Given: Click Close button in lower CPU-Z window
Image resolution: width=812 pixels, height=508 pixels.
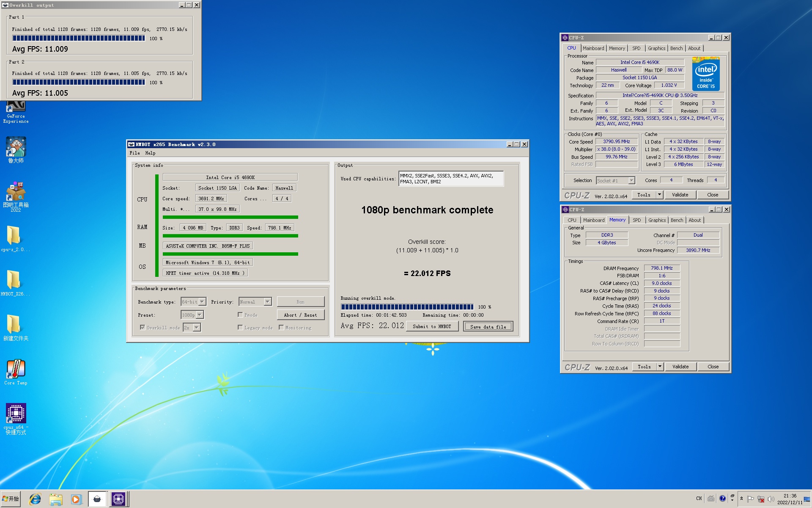Looking at the screenshot, I should coord(713,367).
